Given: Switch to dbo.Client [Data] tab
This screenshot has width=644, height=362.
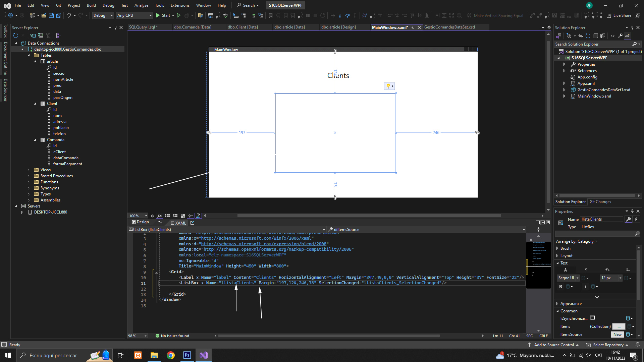Looking at the screenshot, I should 243,27.
